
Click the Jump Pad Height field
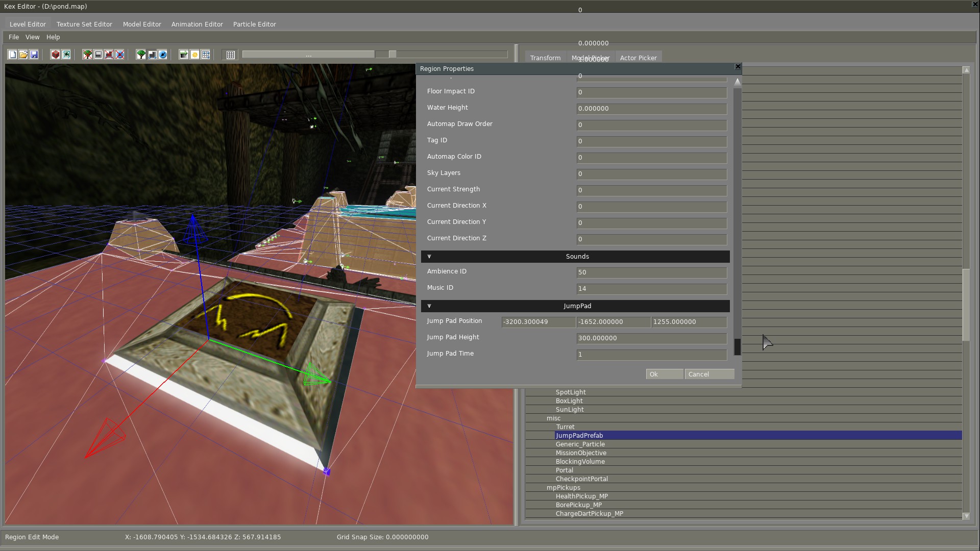click(651, 338)
